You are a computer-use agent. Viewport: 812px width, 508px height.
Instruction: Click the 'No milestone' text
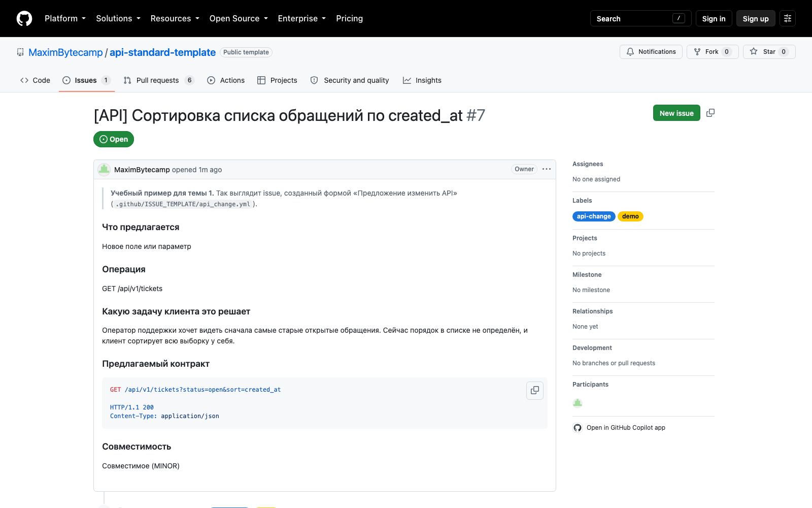click(x=591, y=290)
